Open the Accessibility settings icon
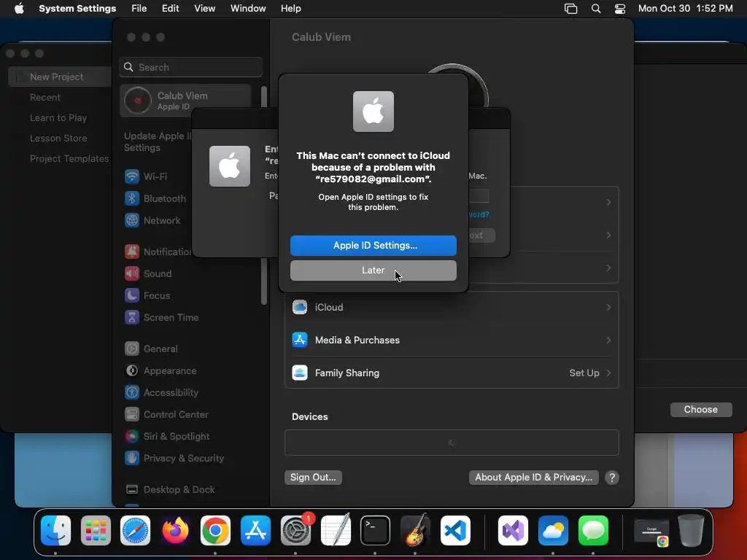The height and width of the screenshot is (560, 747). (132, 392)
